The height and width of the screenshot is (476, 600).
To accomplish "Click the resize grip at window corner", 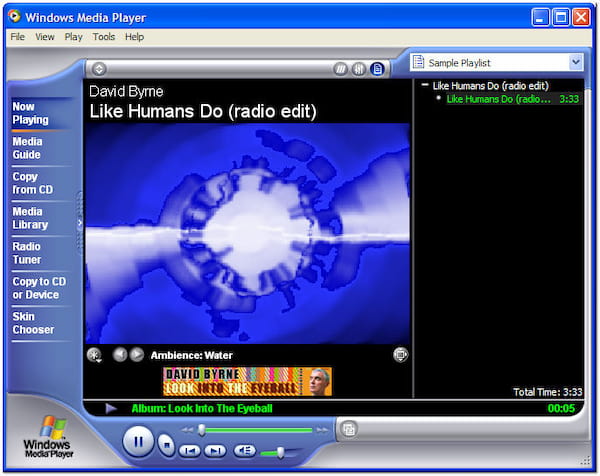I will pos(585,461).
